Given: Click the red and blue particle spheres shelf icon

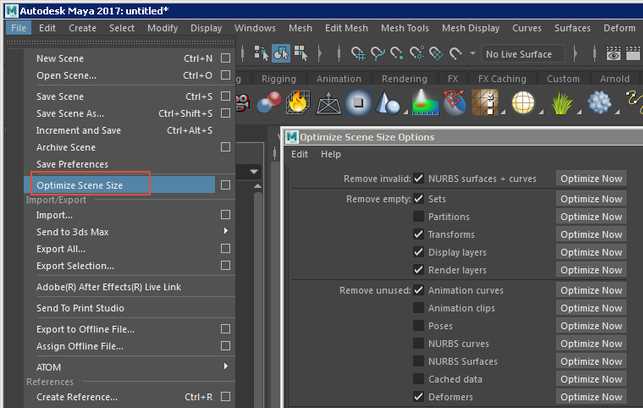Looking at the screenshot, I should tap(269, 102).
